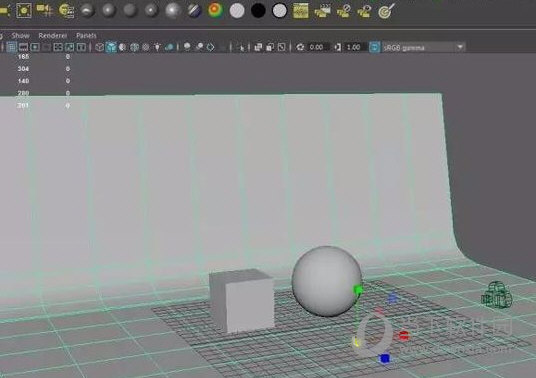Toggle the viewport grid button
Viewport: 536px width, 378px height.
(x=12, y=47)
